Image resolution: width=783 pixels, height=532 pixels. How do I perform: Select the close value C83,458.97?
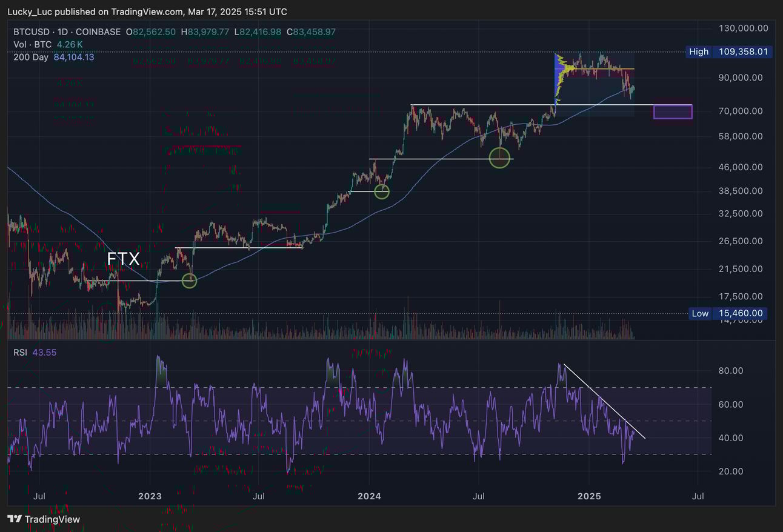click(310, 32)
